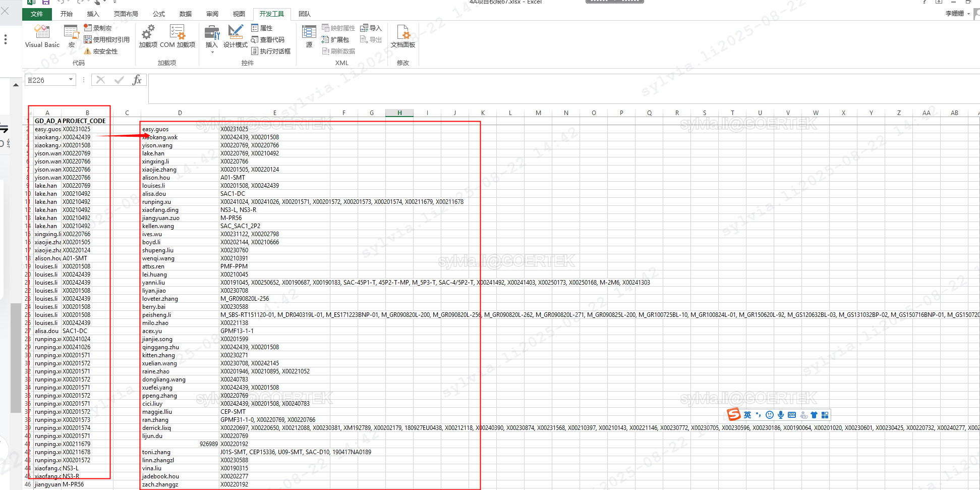Click the Sogou input method S logo

click(x=734, y=415)
